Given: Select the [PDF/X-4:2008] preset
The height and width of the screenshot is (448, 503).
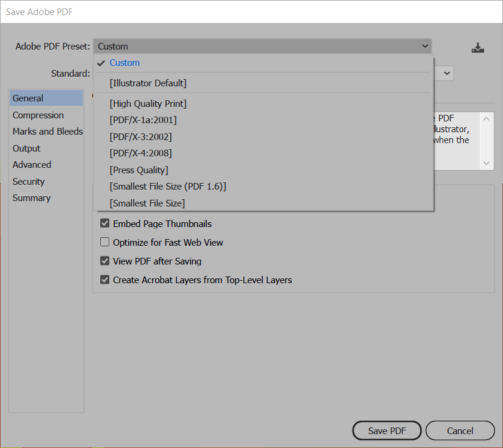Looking at the screenshot, I should pyautogui.click(x=263, y=153).
